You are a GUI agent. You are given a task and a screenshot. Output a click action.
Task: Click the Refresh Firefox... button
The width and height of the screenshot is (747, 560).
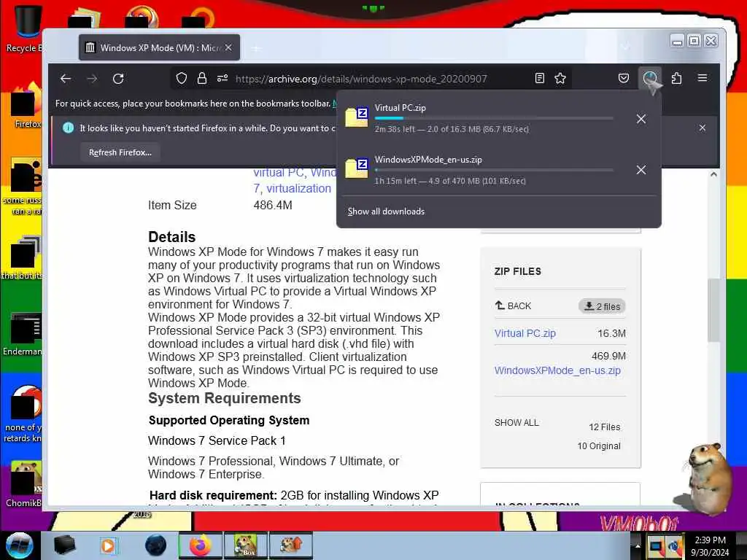(x=120, y=152)
